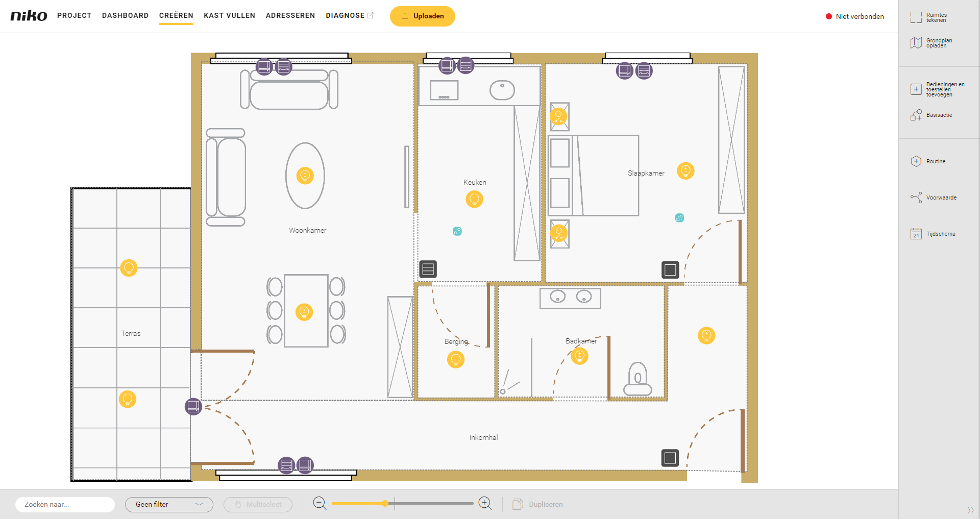This screenshot has width=980, height=519.
Task: Select upper bedside lamp in Slaapkamer
Action: [x=558, y=116]
